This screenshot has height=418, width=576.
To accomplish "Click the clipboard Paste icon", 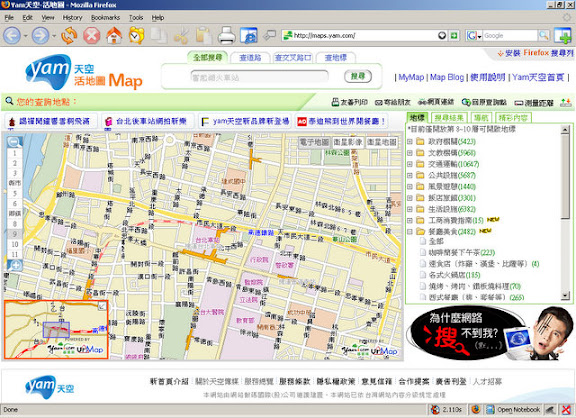I will 204,36.
